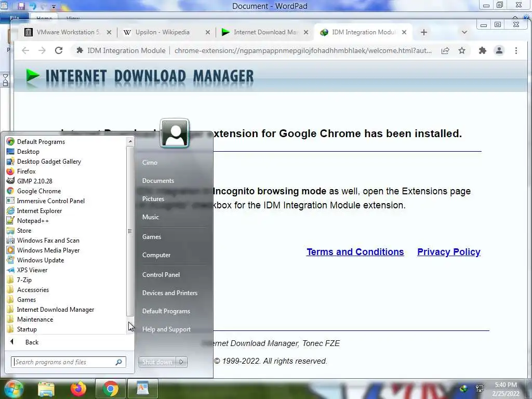Launch Firefox from the start menu list

26,171
